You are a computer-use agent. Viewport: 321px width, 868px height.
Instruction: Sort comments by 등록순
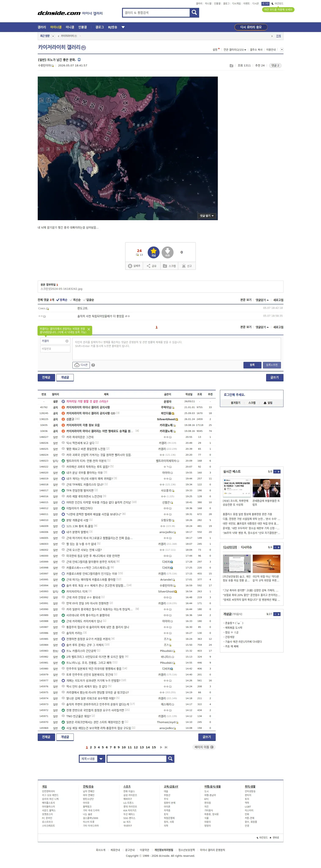[x=62, y=300]
